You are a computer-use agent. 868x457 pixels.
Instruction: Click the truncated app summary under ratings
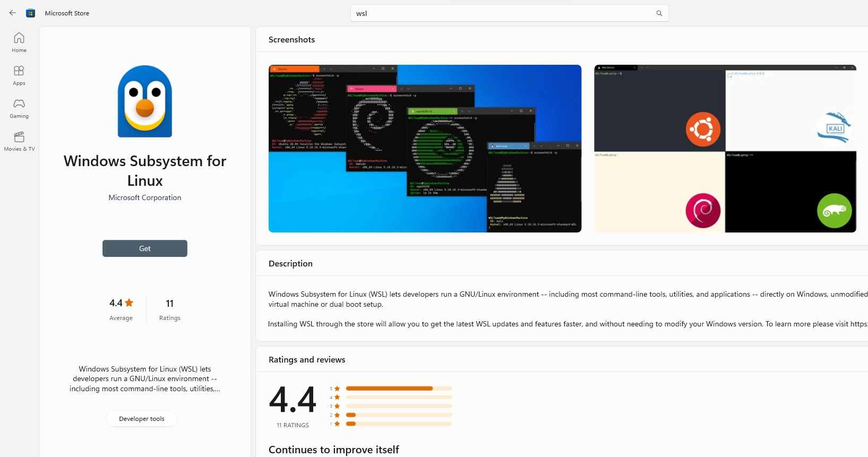145,379
